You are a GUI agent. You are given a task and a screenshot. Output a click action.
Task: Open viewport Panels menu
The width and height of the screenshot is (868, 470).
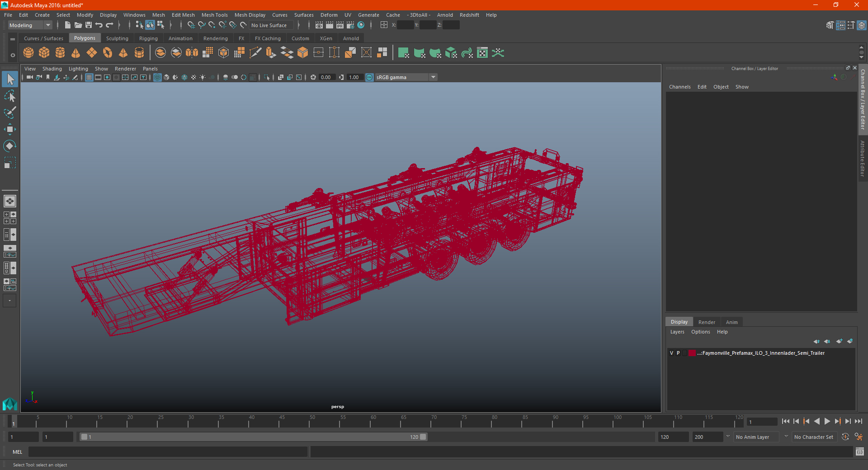[x=150, y=69]
